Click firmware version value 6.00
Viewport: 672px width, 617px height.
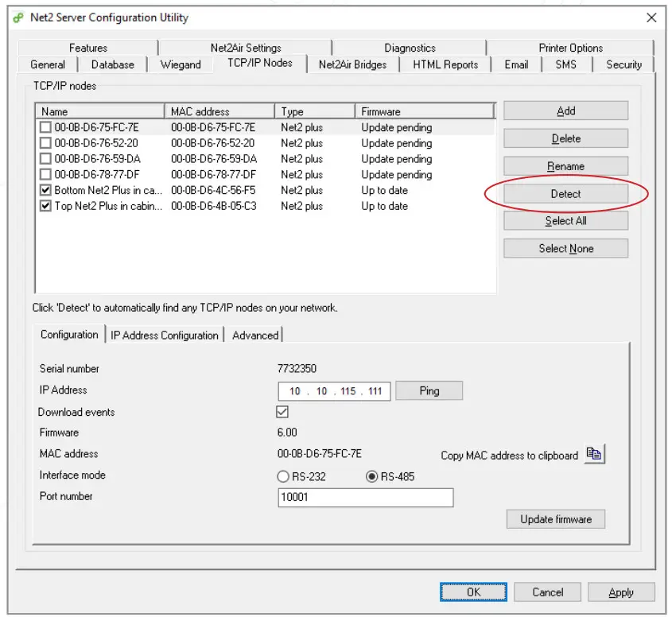(287, 433)
